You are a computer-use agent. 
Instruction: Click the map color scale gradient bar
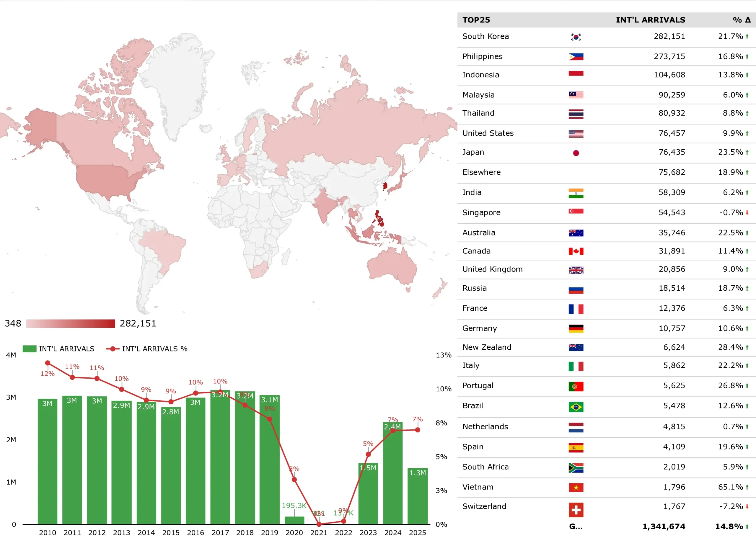point(70,323)
